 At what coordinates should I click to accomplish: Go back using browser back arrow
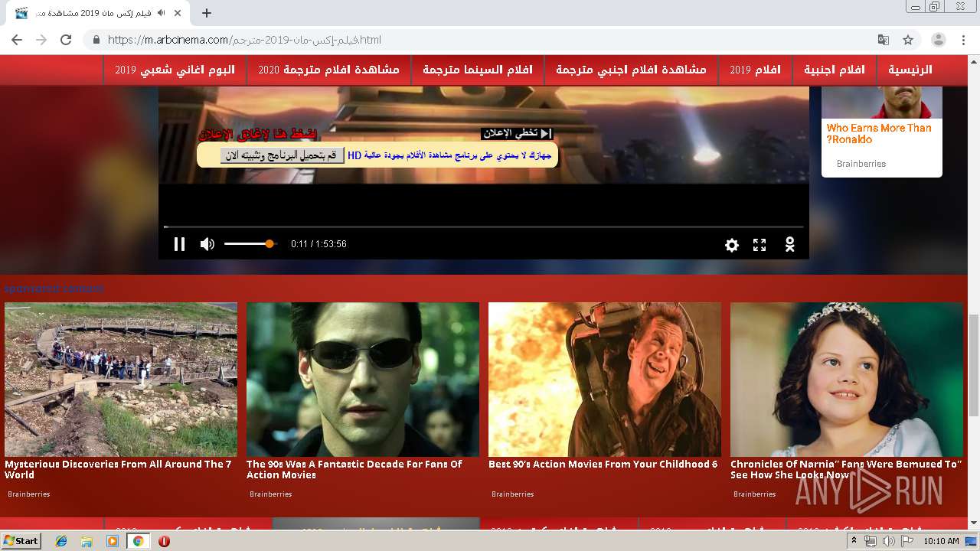click(x=17, y=40)
